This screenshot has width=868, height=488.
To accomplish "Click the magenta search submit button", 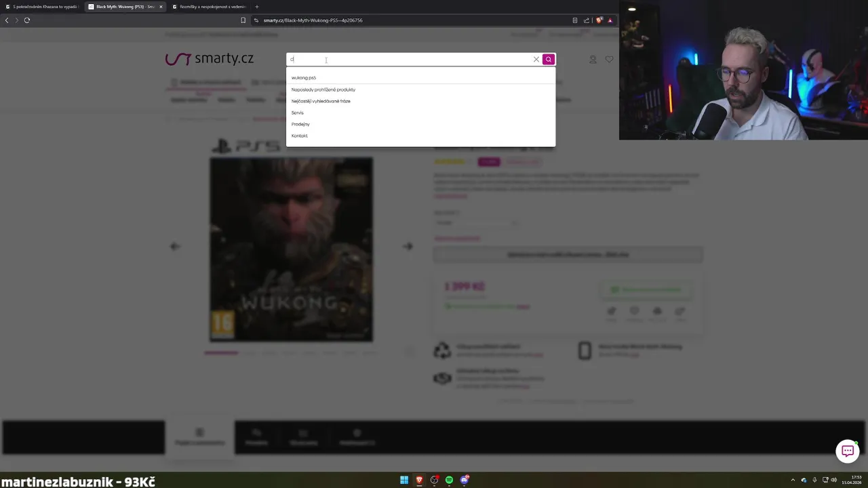I will point(549,60).
